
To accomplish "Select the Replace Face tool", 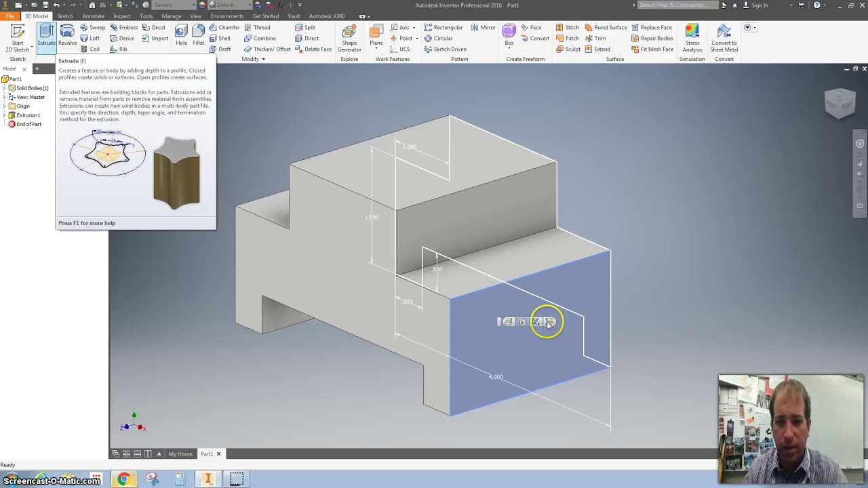I will (x=652, y=28).
